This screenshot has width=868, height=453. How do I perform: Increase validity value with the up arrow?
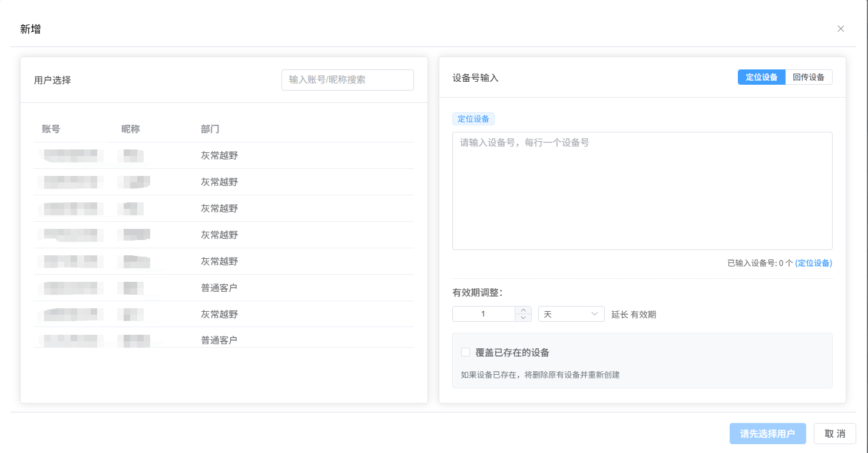click(x=523, y=309)
